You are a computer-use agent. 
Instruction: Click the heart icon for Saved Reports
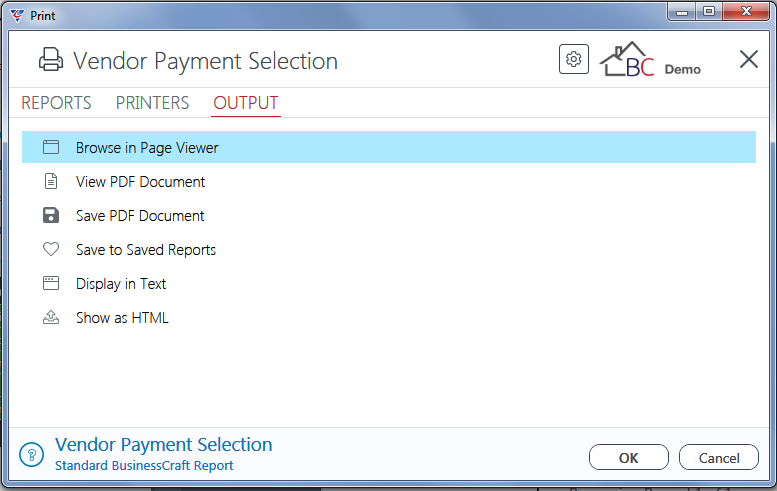51,249
